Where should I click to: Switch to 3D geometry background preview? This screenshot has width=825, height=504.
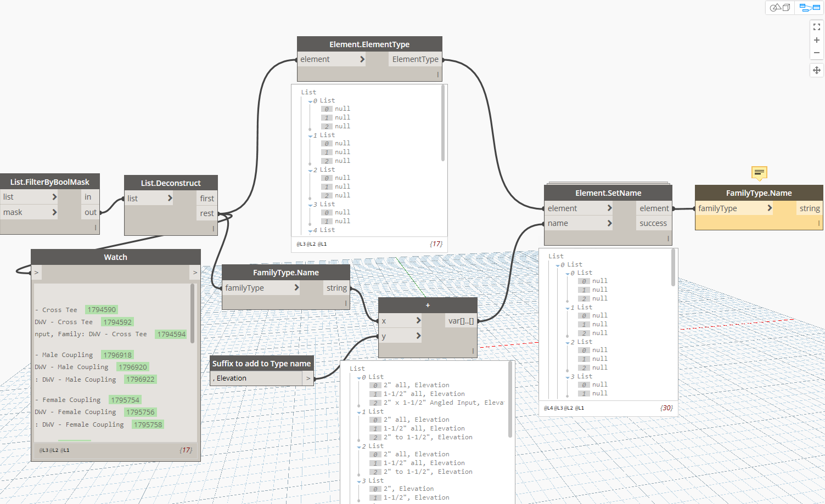(780, 8)
